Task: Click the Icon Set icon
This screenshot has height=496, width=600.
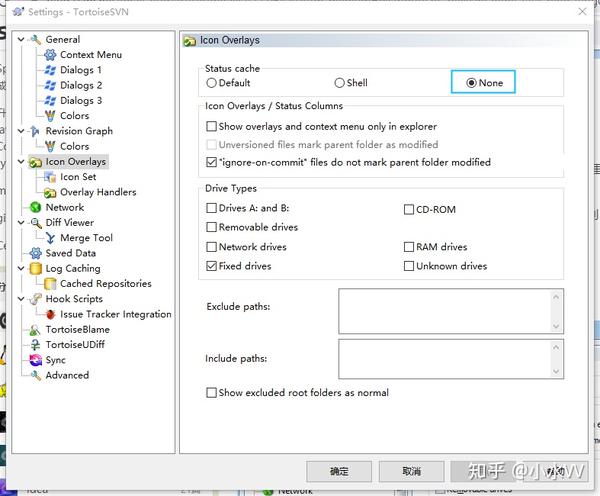Action: point(50,177)
